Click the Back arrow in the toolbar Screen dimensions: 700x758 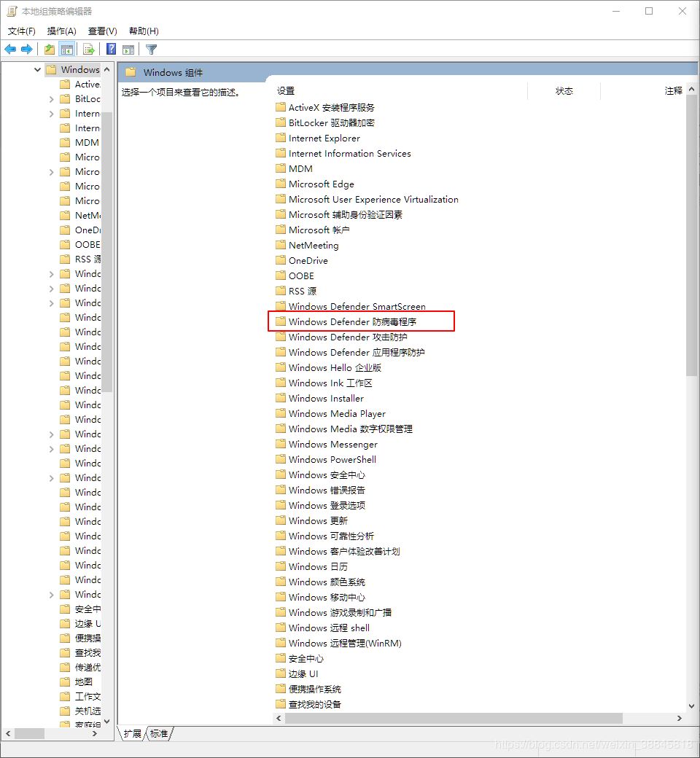click(x=10, y=50)
